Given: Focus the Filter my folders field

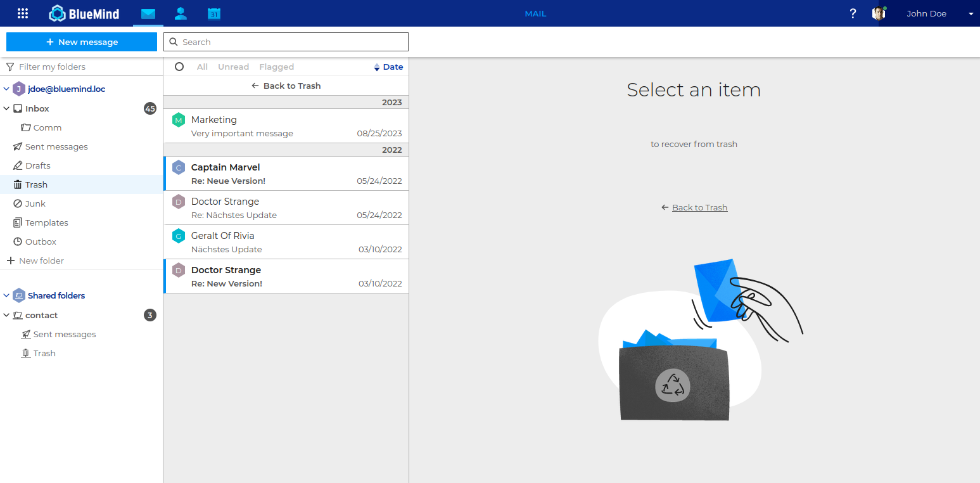Looking at the screenshot, I should 82,67.
